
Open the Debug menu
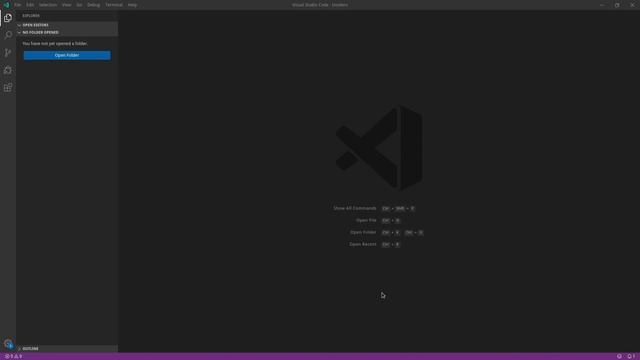[x=93, y=5]
